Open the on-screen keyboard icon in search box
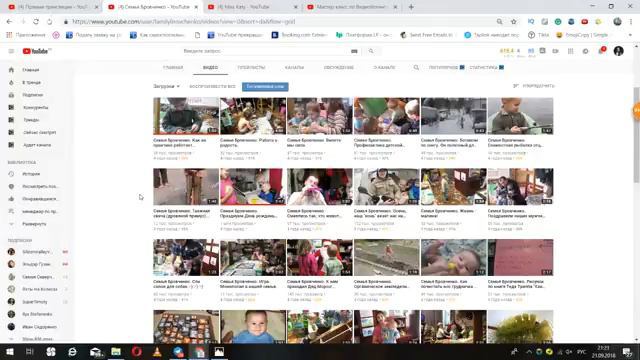This screenshot has width=640, height=360. pyautogui.click(x=354, y=51)
